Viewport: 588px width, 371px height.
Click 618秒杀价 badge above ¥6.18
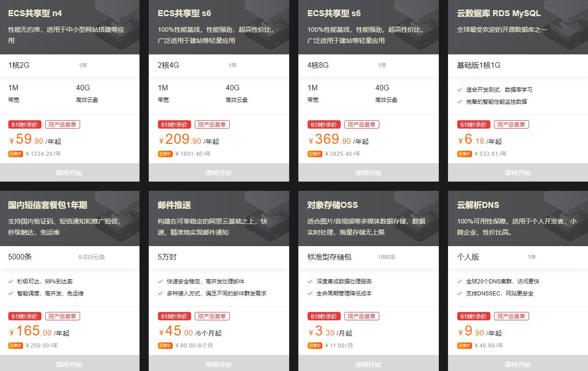pyautogui.click(x=474, y=124)
